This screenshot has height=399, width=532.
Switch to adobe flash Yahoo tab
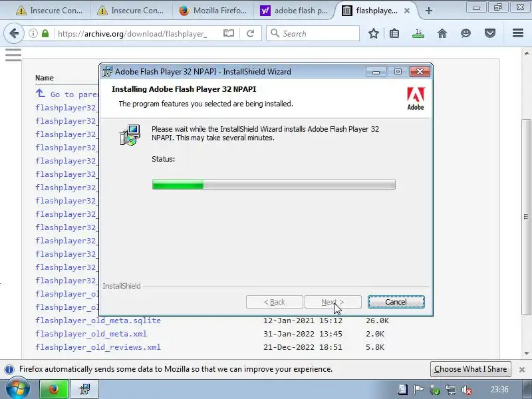pyautogui.click(x=294, y=11)
